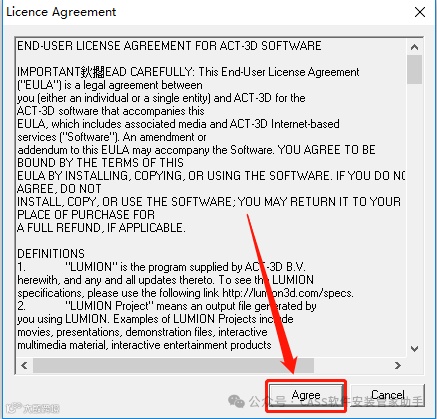The width and height of the screenshot is (437, 419).
Task: Click the horizontal scrollbar right arrow
Action: [397, 365]
